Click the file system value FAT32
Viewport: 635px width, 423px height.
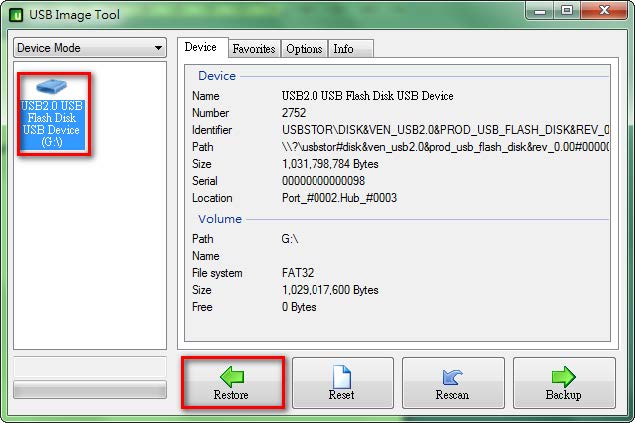point(298,273)
